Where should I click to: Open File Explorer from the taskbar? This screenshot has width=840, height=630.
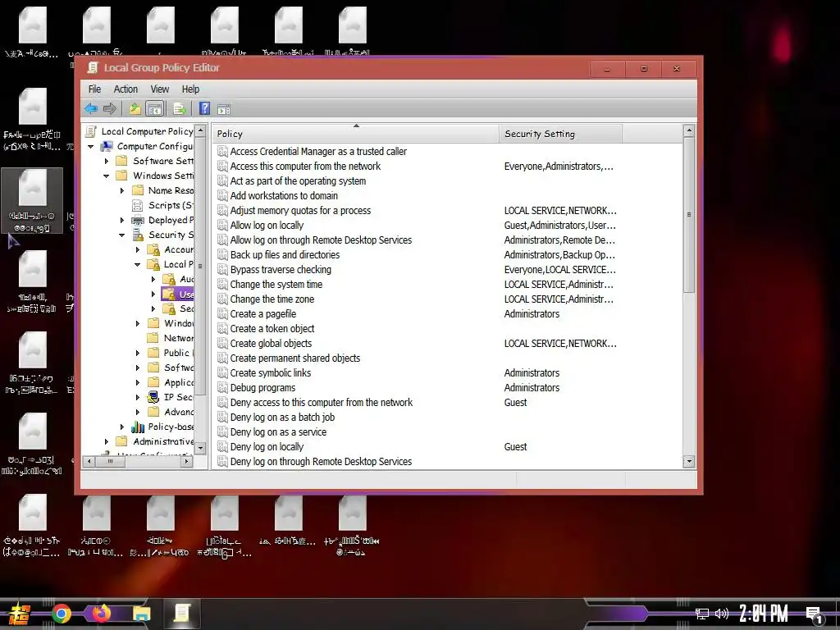coord(141,614)
